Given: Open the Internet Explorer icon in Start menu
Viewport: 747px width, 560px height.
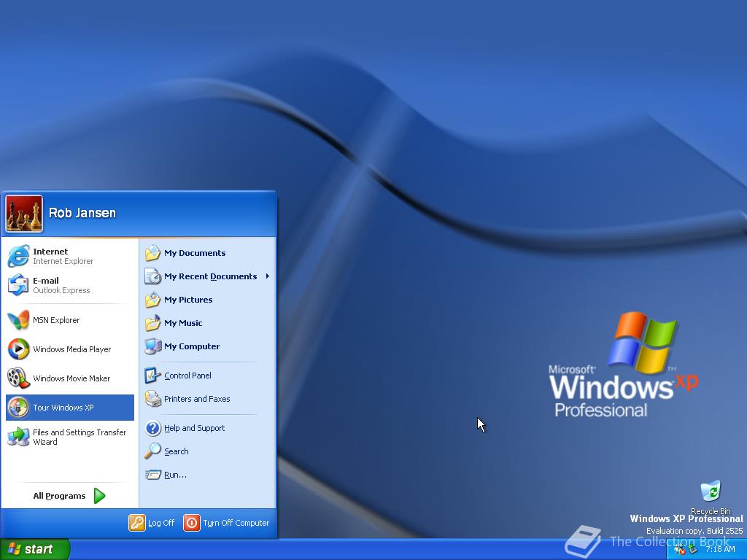Looking at the screenshot, I should point(18,256).
